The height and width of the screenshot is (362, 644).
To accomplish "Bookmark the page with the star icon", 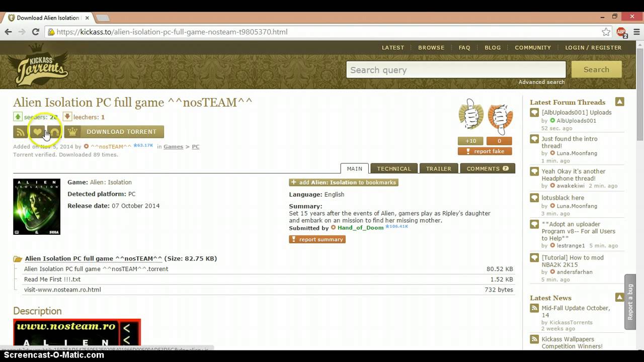I will 606,32.
